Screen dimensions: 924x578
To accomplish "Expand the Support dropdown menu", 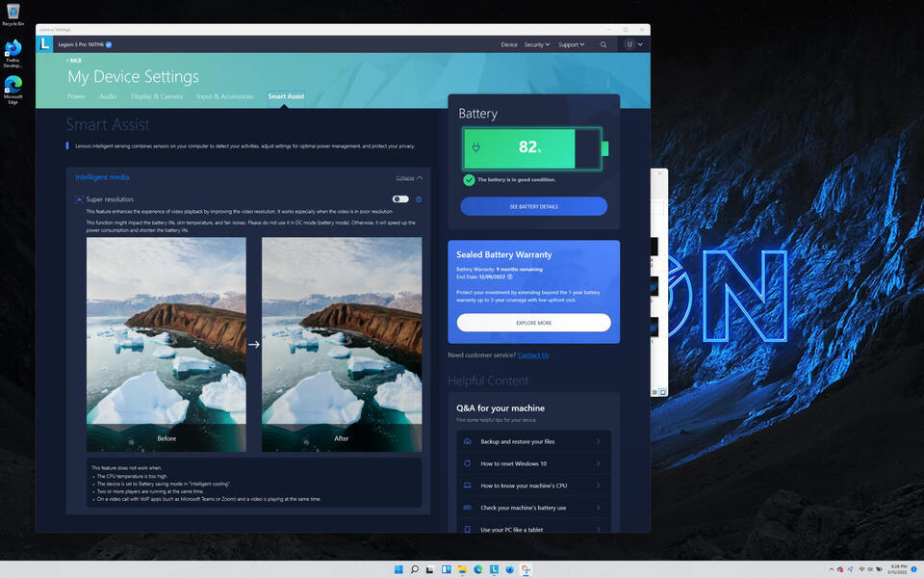I will click(571, 45).
